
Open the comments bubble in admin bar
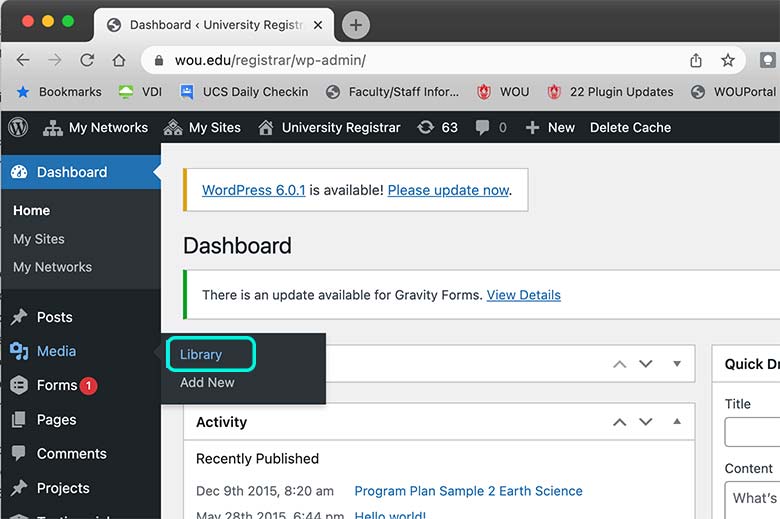(x=490, y=127)
